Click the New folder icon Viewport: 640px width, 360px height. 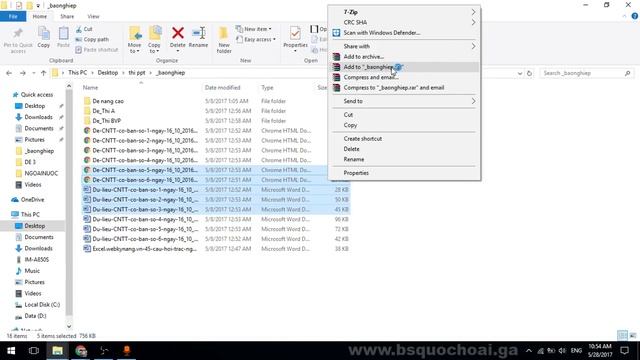(224, 40)
